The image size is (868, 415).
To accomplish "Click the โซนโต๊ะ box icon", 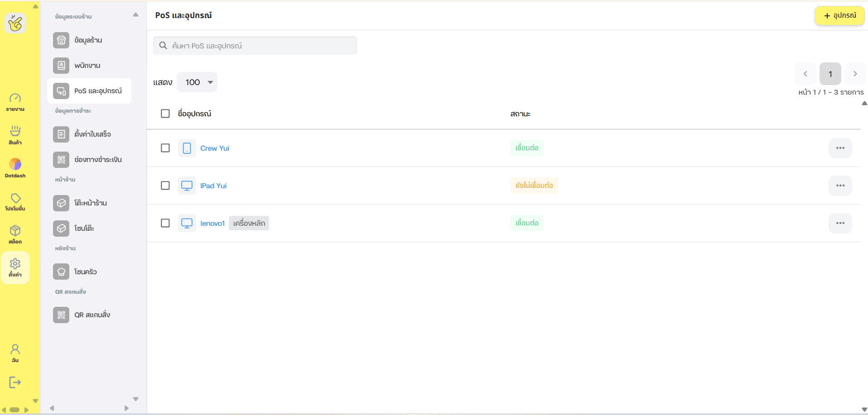I will click(61, 229).
